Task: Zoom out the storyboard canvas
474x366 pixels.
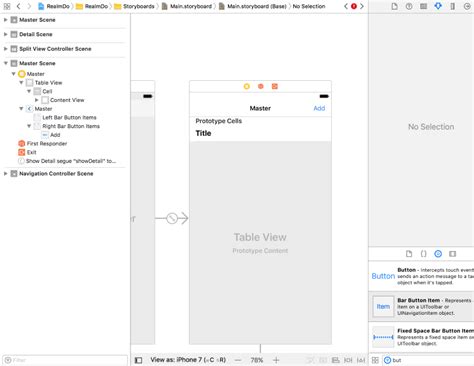Action: tap(238, 360)
